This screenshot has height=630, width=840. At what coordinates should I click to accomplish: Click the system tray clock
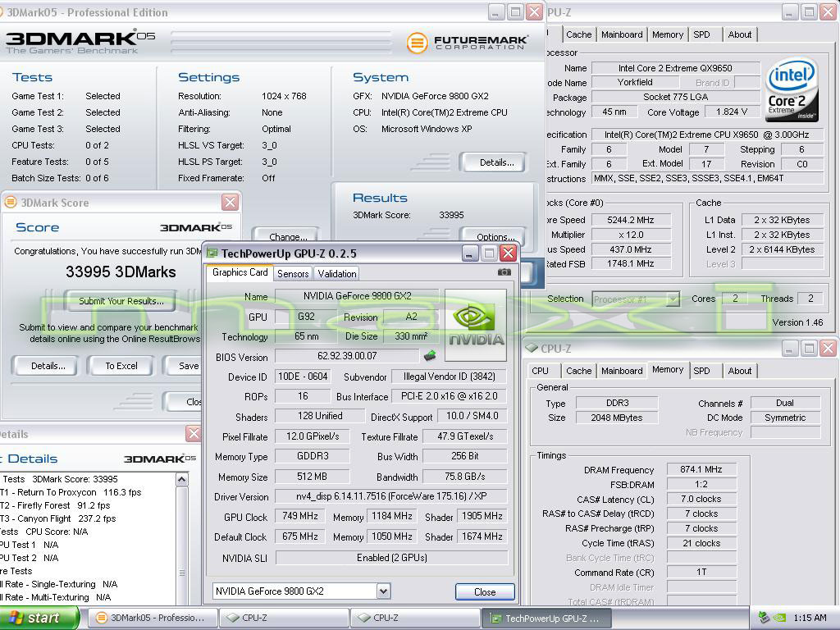810,618
